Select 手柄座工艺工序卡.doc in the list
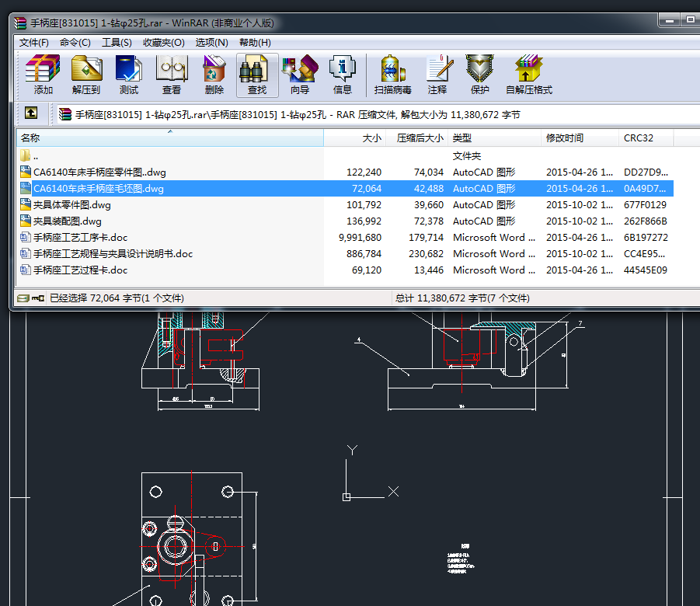The width and height of the screenshot is (700, 606). [x=80, y=238]
